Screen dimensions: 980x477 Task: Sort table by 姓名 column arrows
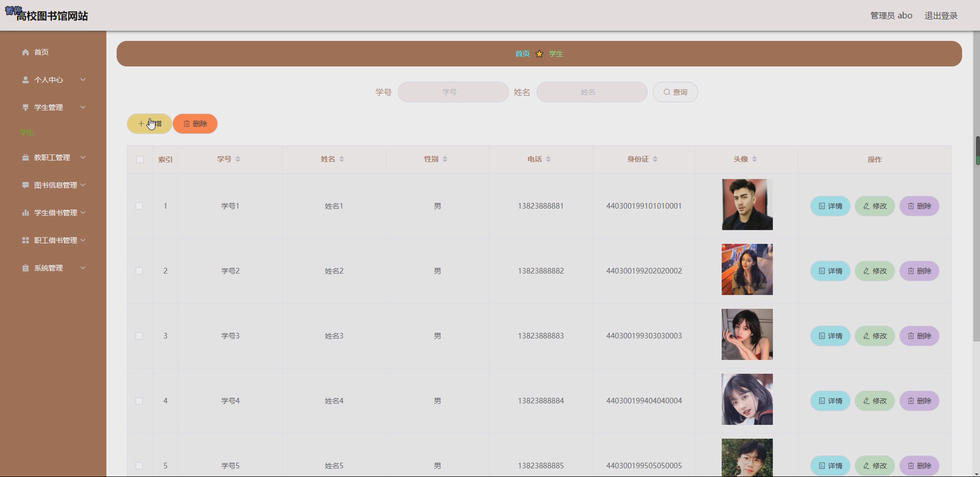pos(342,159)
